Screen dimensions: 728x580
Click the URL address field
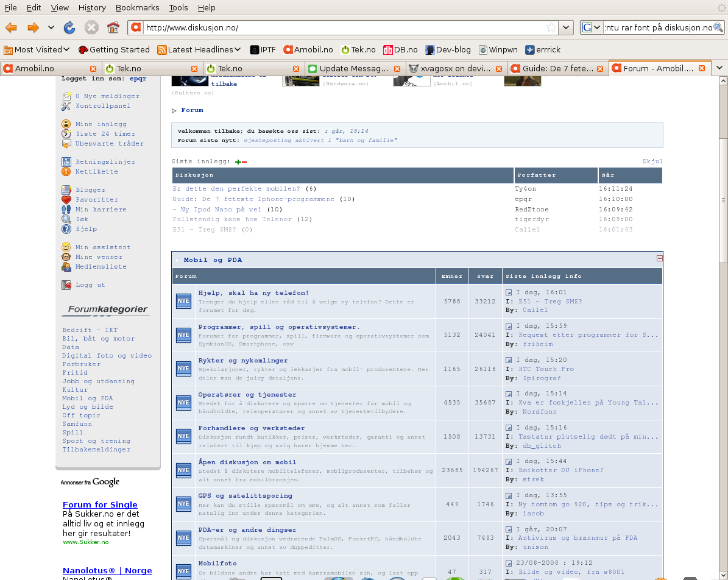click(341, 27)
